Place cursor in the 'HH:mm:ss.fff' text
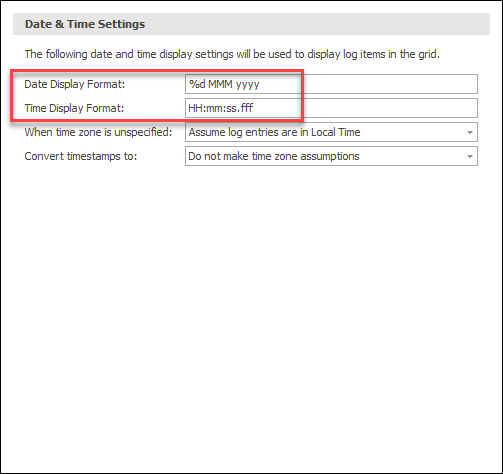The width and height of the screenshot is (503, 474). tap(221, 108)
